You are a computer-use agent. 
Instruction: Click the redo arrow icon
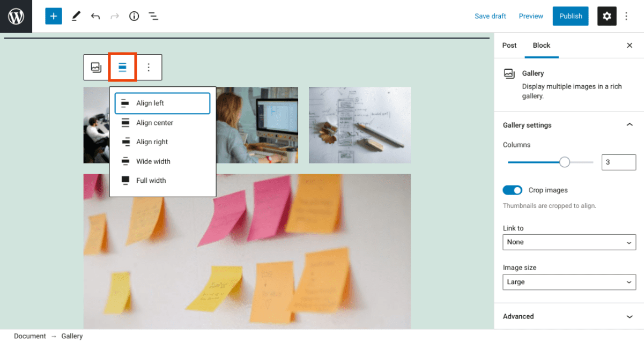[115, 16]
